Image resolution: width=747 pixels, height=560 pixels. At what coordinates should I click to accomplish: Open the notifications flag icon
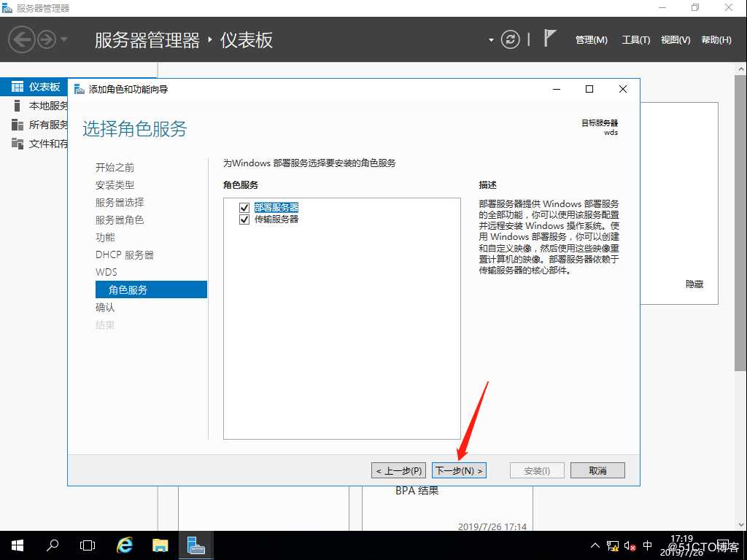click(x=549, y=38)
